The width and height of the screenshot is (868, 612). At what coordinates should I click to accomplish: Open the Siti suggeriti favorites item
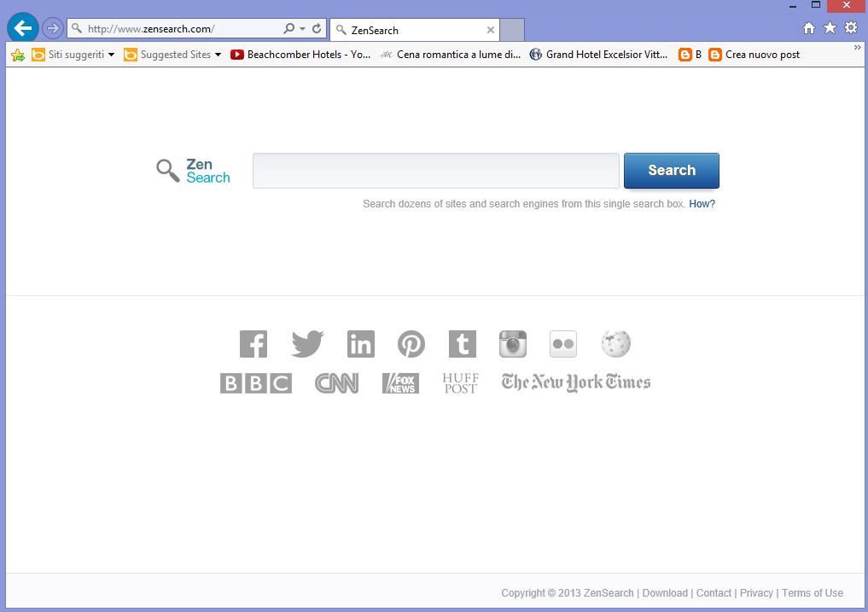click(x=73, y=55)
